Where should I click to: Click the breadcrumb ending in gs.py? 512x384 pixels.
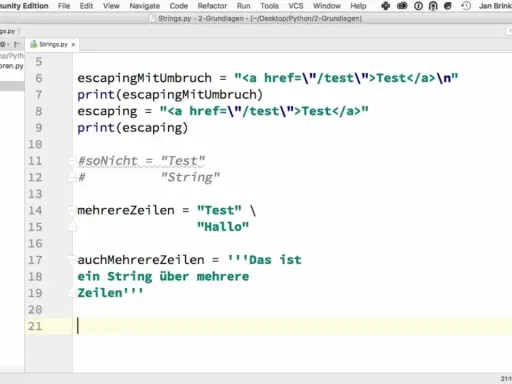(x=7, y=31)
